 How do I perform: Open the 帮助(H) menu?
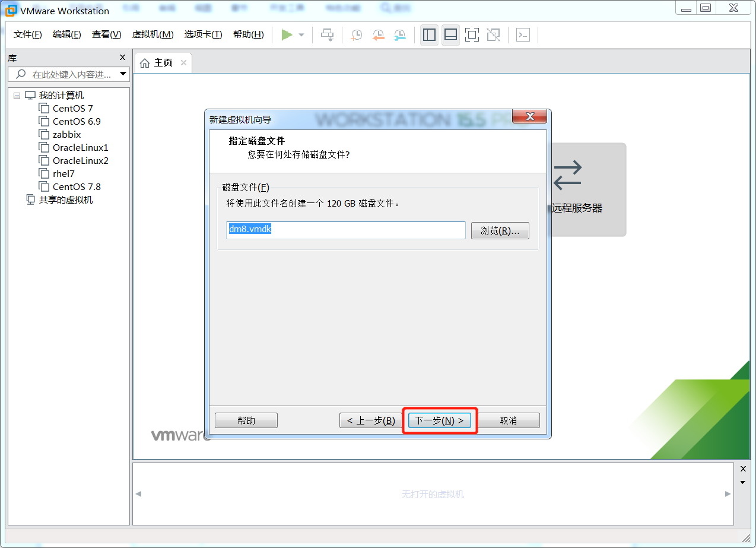[249, 34]
